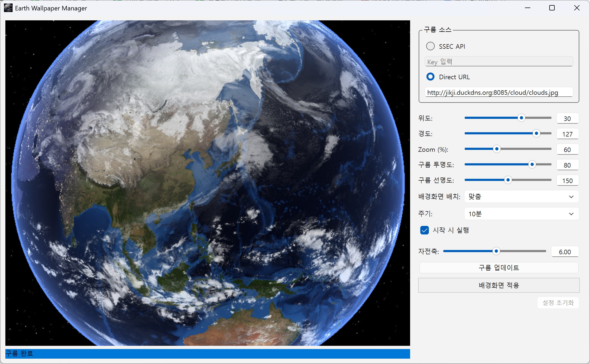Expand the 주기 interval dropdown
The image size is (590, 364).
pyautogui.click(x=521, y=214)
